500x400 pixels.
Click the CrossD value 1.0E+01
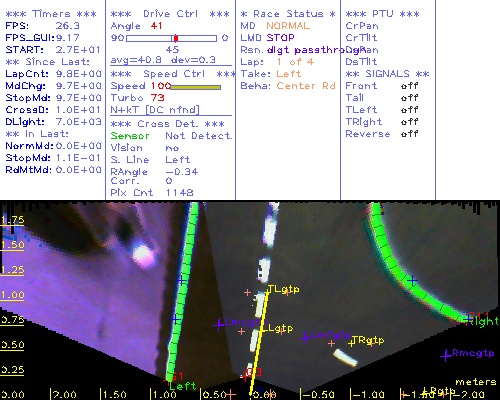pos(78,110)
